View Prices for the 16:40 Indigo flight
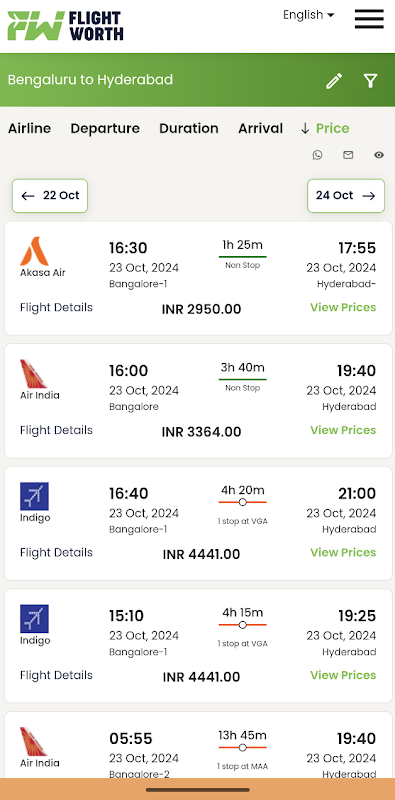Viewport: 395px width, 800px height. click(x=343, y=552)
